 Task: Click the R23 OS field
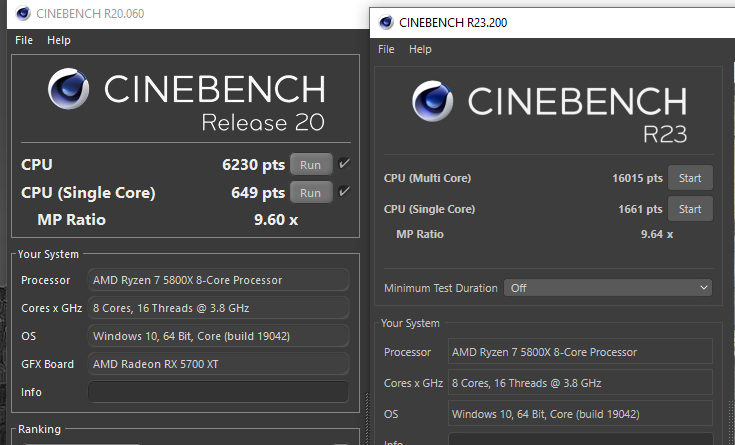coord(580,414)
